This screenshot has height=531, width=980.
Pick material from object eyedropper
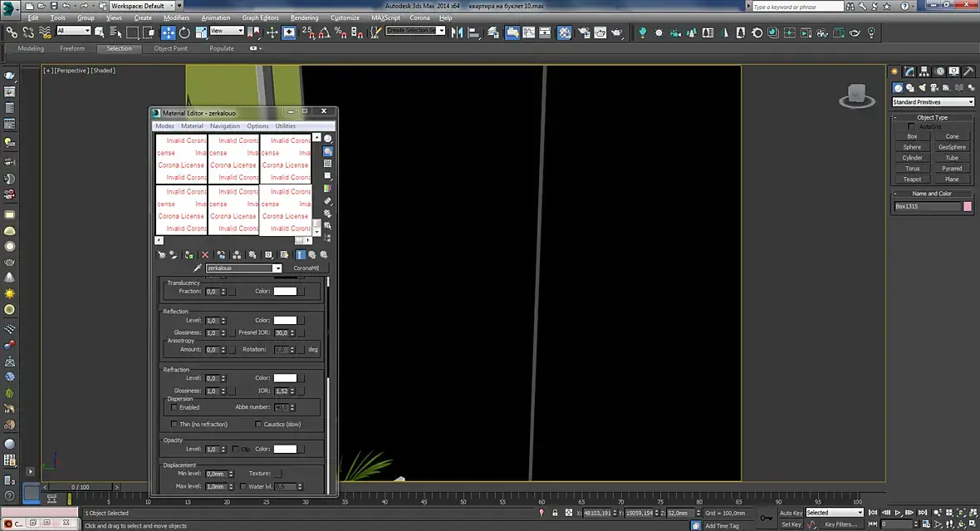coord(198,268)
